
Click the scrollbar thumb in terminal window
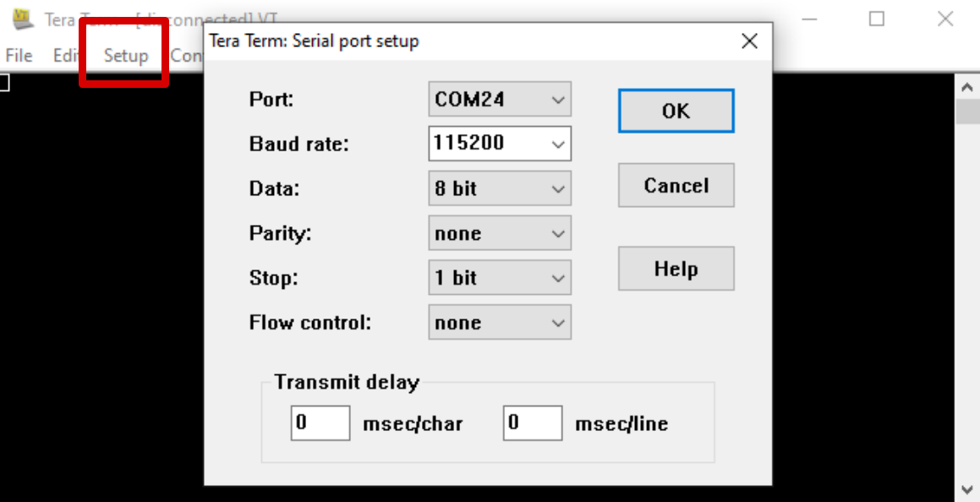click(x=967, y=112)
